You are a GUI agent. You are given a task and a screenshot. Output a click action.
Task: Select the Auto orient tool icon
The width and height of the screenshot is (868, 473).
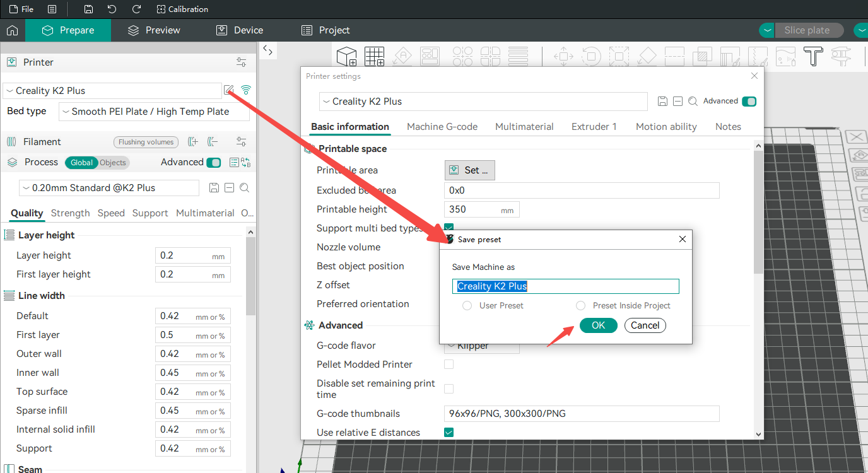(x=402, y=55)
